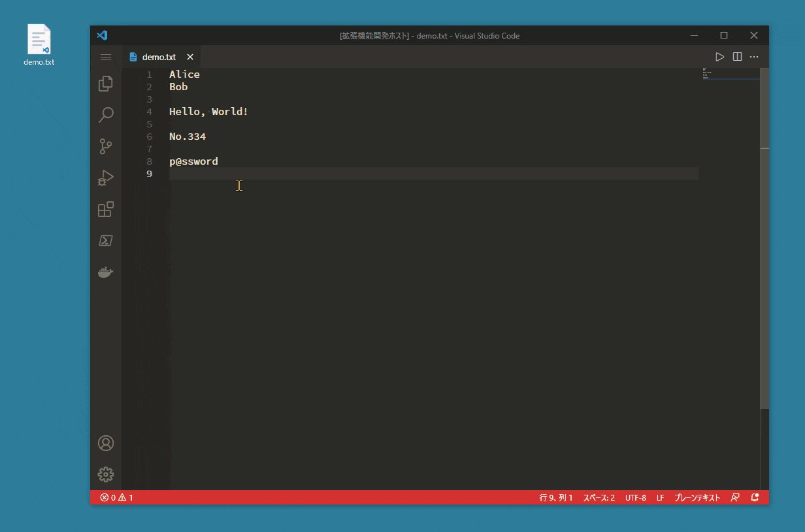Screen dimensions: 805x532
Task: Open the Extensions view
Action: click(106, 209)
